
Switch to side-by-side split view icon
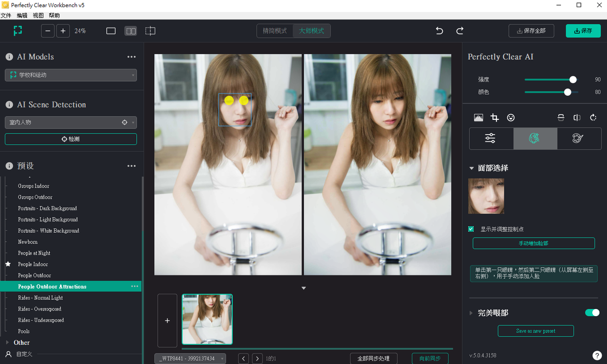click(x=131, y=31)
